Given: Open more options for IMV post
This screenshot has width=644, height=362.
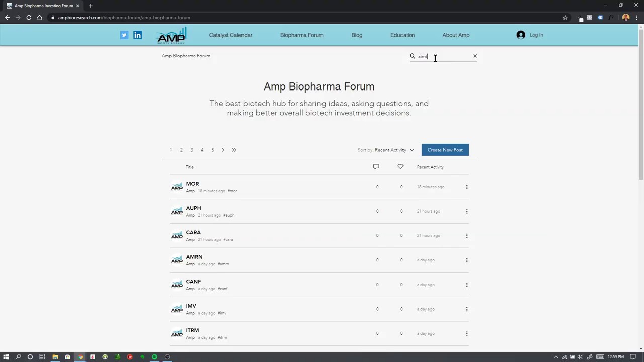Looking at the screenshot, I should click(466, 309).
